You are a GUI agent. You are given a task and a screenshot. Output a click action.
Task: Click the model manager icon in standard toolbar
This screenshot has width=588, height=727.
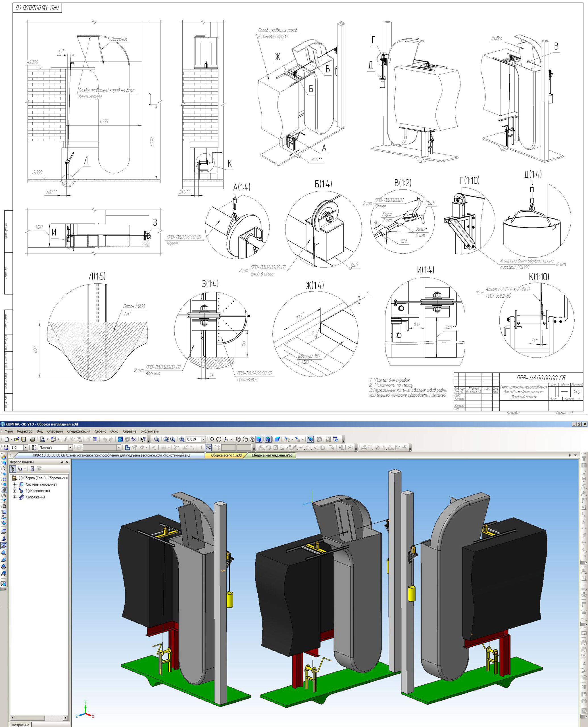[x=120, y=439]
